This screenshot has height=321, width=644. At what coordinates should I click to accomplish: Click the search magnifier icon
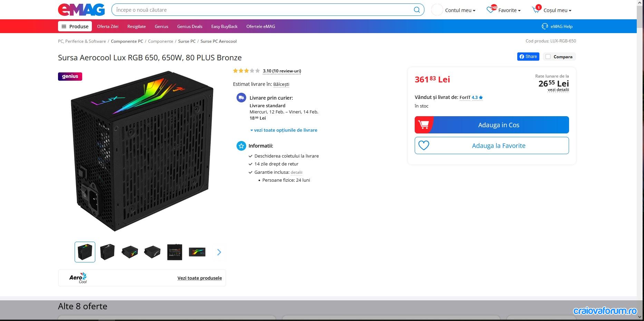(x=417, y=10)
